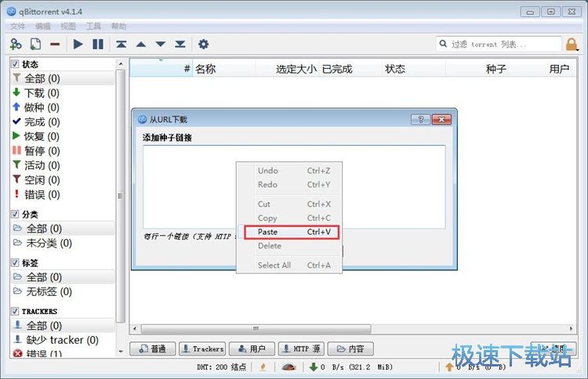588x379 pixels.
Task: Click the filter torrent list field
Action: [x=499, y=44]
